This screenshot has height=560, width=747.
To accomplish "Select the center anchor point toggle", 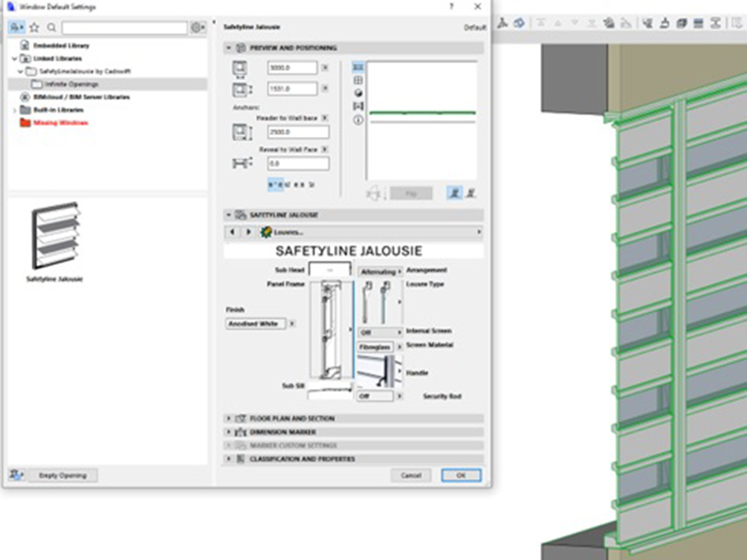I will [x=299, y=184].
